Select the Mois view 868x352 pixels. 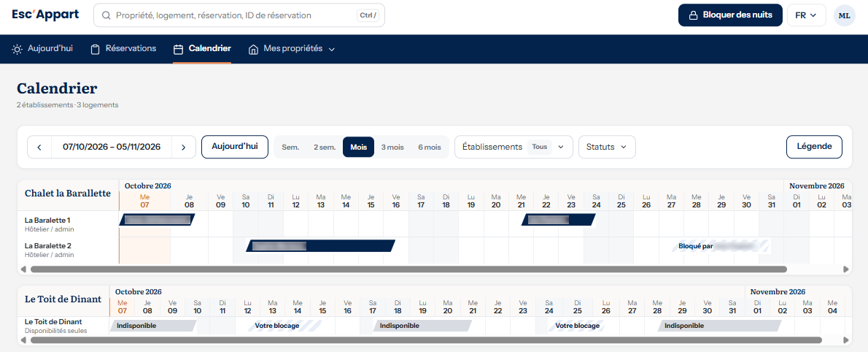(x=358, y=147)
